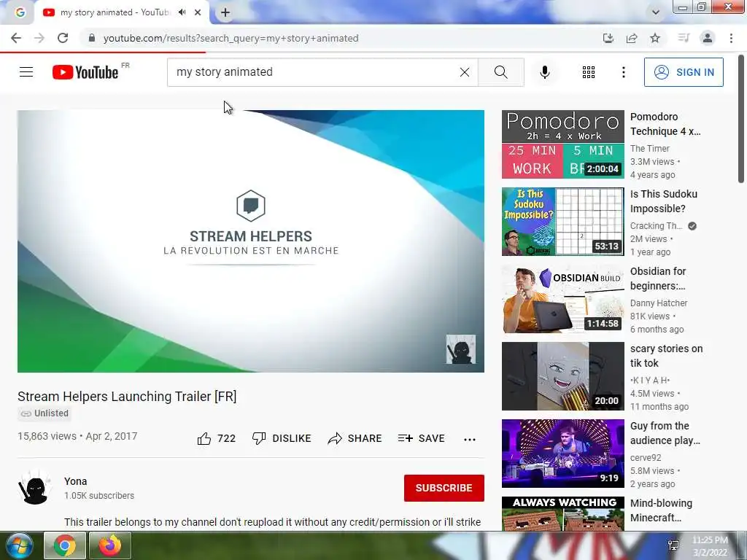Image resolution: width=747 pixels, height=560 pixels.
Task: Open 'scary stories on tik tok' title
Action: pos(666,356)
